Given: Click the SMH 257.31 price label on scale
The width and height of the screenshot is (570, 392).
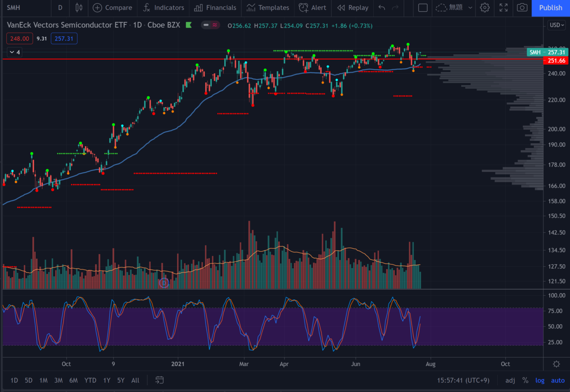Looking at the screenshot, I should click(x=547, y=52).
